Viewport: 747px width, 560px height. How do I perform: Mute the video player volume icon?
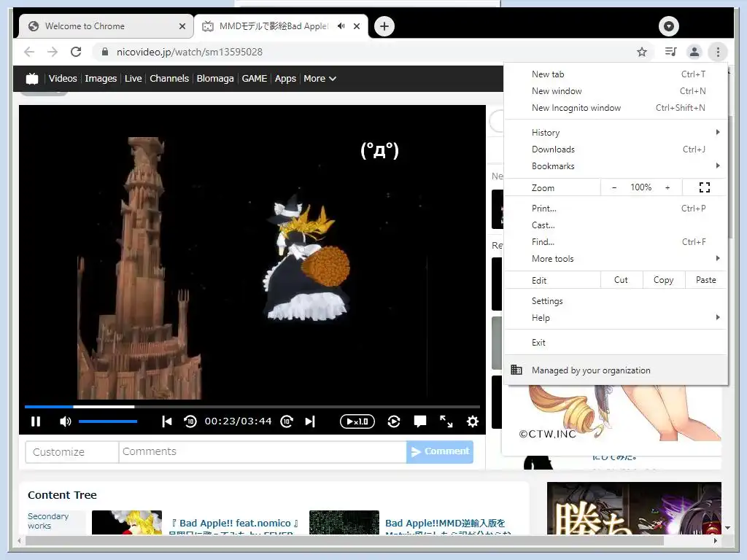click(x=65, y=421)
